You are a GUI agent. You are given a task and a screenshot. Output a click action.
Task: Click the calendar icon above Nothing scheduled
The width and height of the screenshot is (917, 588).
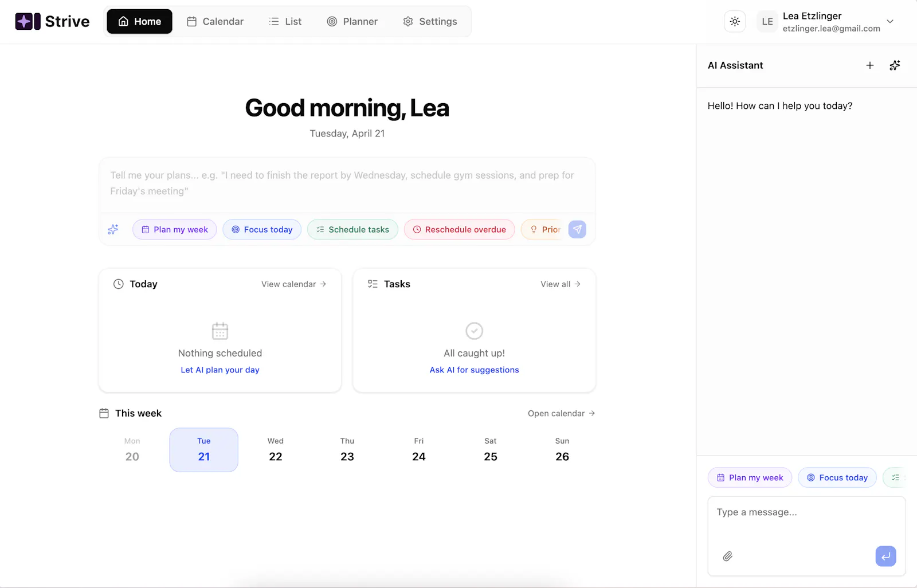point(220,331)
